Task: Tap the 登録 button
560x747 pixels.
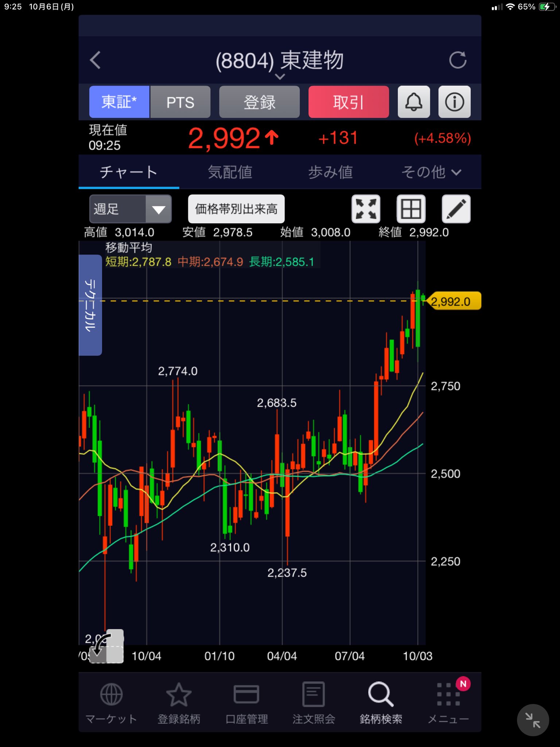Action: coord(259,102)
